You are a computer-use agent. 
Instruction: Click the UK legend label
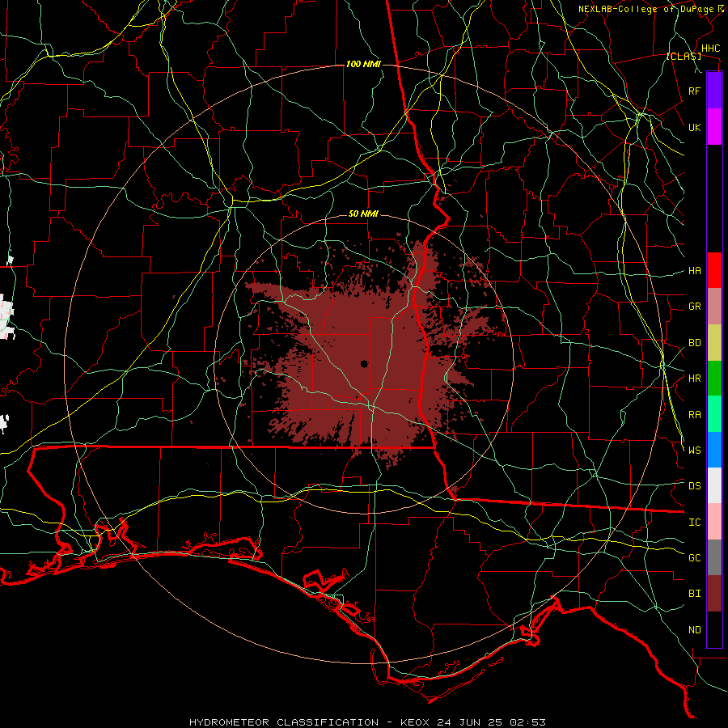coord(694,127)
